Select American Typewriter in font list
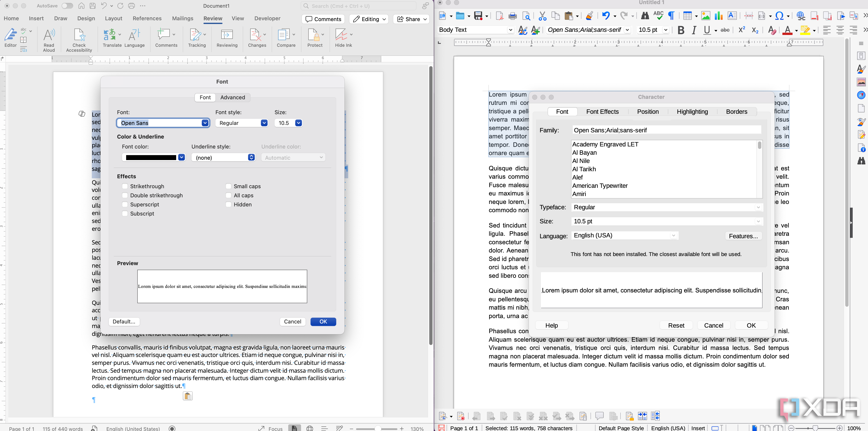 (x=600, y=186)
